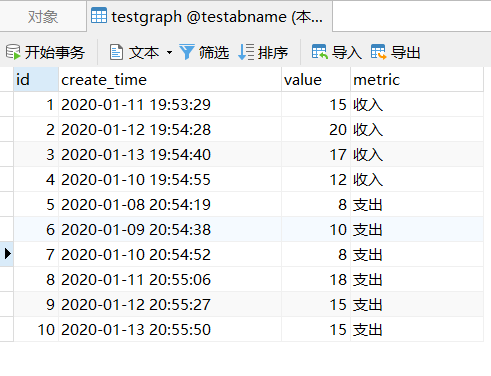Viewport: 491px width, 376px height.
Task: Select the metric cell in row 5
Action: 417,205
